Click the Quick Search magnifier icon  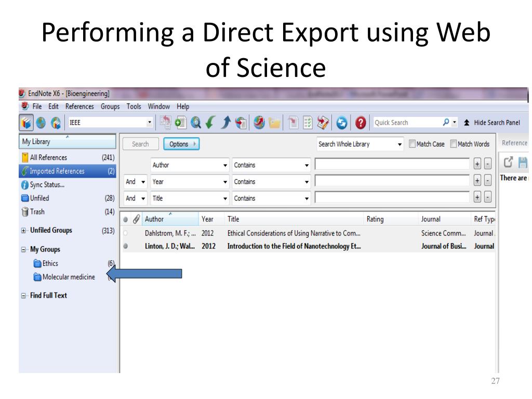(446, 122)
